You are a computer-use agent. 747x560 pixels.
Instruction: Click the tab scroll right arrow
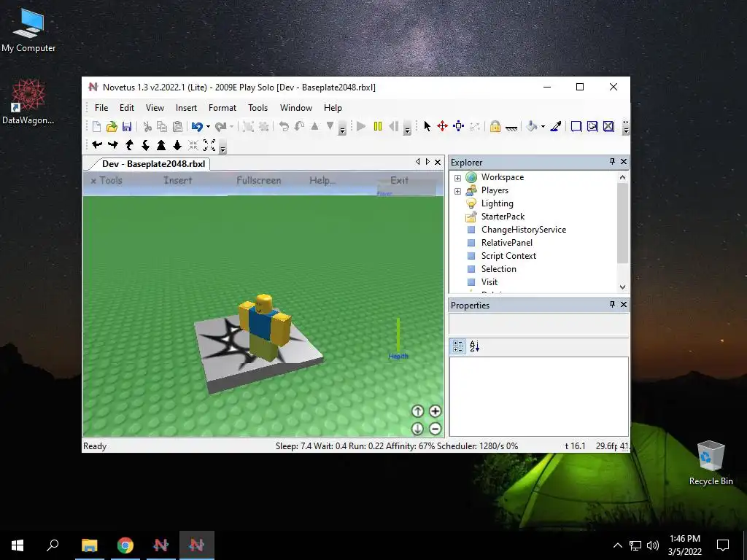coord(427,162)
